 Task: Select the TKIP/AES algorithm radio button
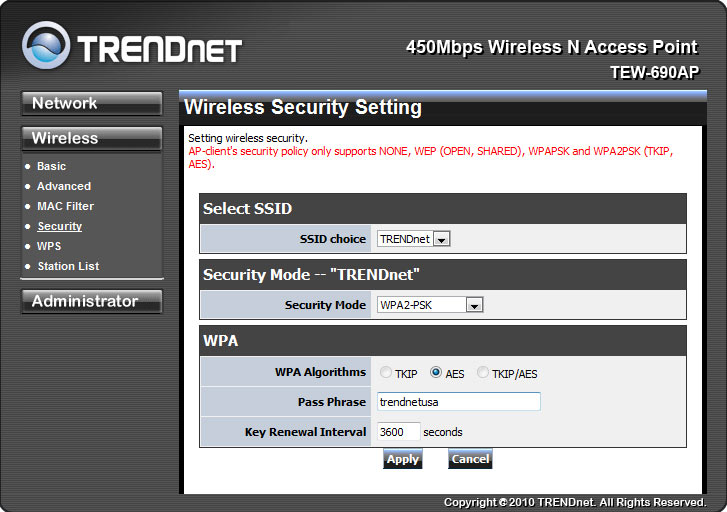(483, 372)
